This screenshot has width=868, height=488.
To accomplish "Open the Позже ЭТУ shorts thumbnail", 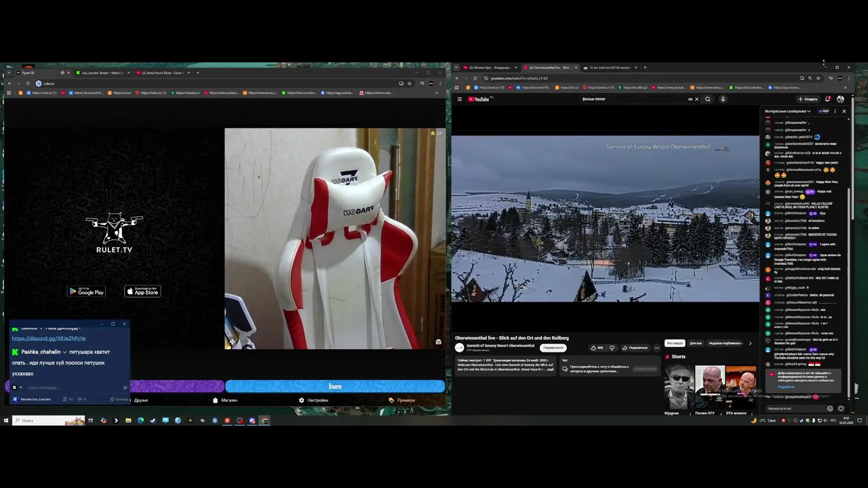I will (710, 388).
